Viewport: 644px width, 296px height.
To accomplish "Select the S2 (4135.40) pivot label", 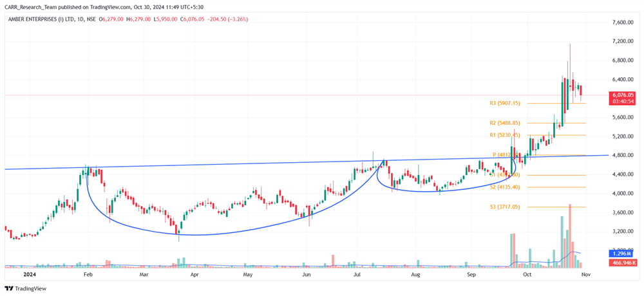I will [505, 188].
